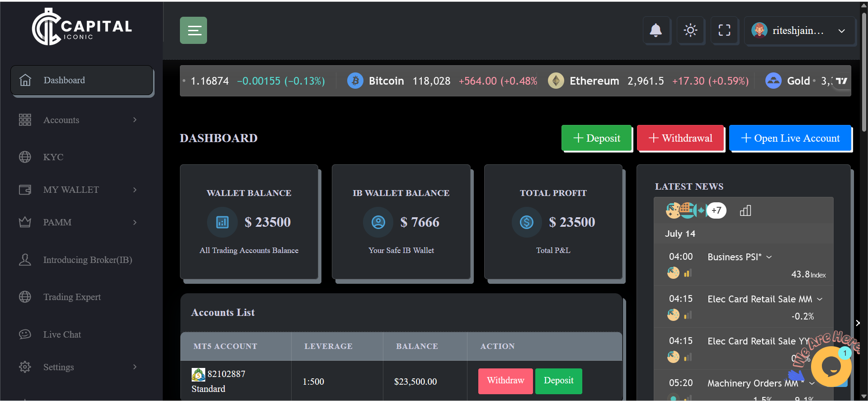Image resolution: width=868 pixels, height=401 pixels.
Task: Click the notification bell icon
Action: tap(656, 30)
